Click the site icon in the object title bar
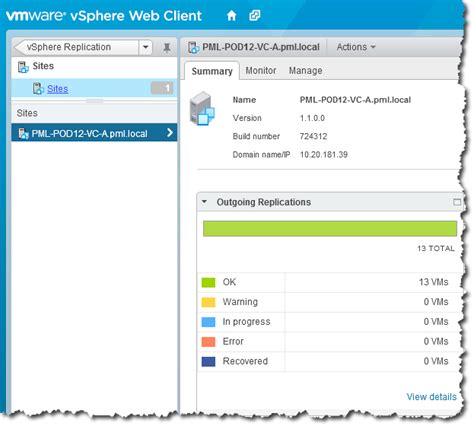Viewport: 474px width, 426px height. (194, 47)
